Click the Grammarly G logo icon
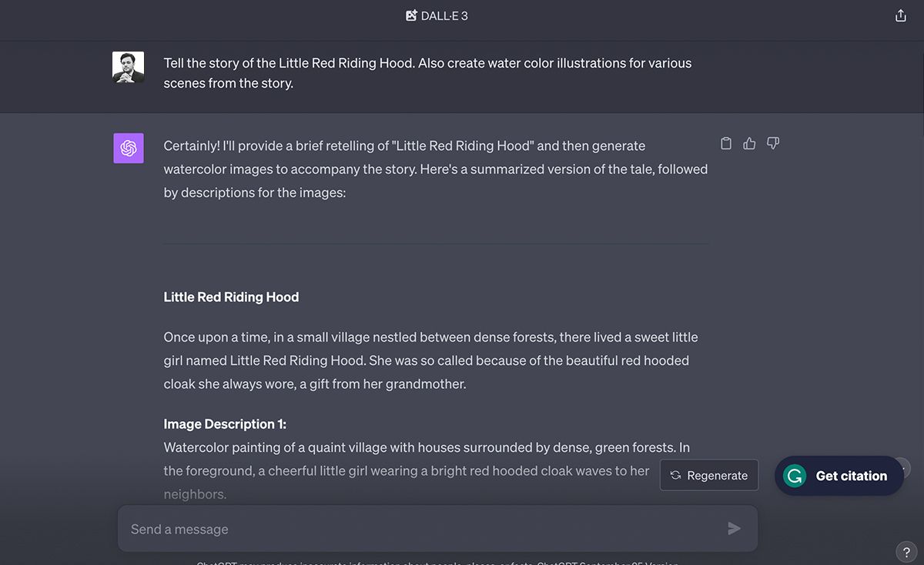The height and width of the screenshot is (565, 924). pos(793,476)
